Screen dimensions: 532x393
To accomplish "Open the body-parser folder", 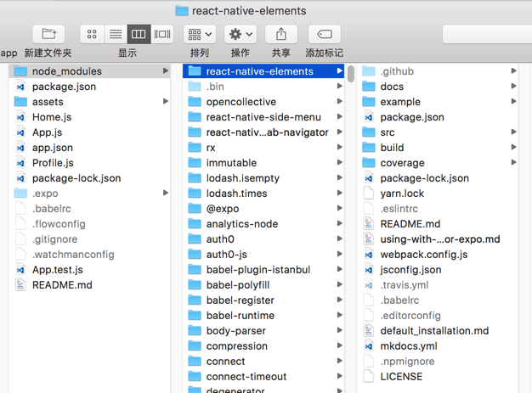I will pos(263,331).
